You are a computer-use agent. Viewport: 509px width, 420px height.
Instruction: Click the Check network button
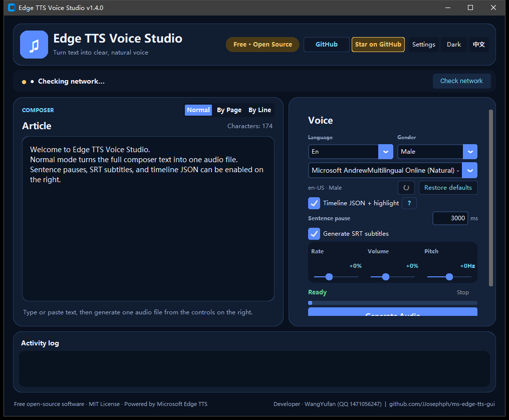coord(461,81)
